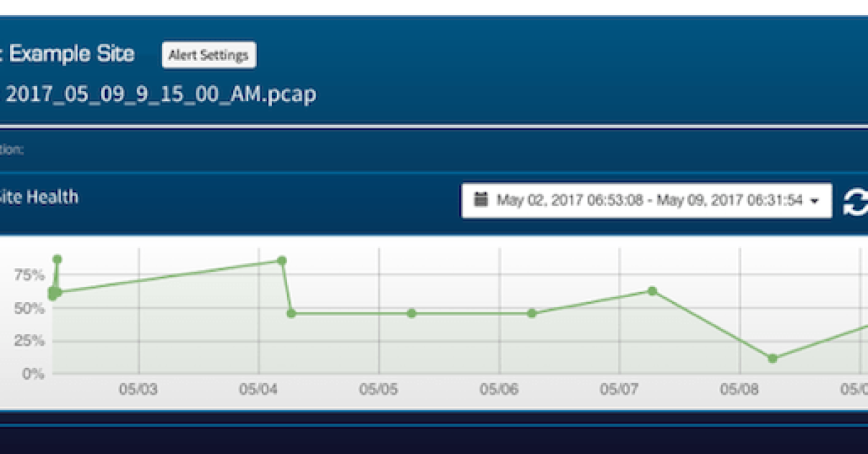Select the 05/05 data point
Screen dimensions: 868x454
point(412,313)
